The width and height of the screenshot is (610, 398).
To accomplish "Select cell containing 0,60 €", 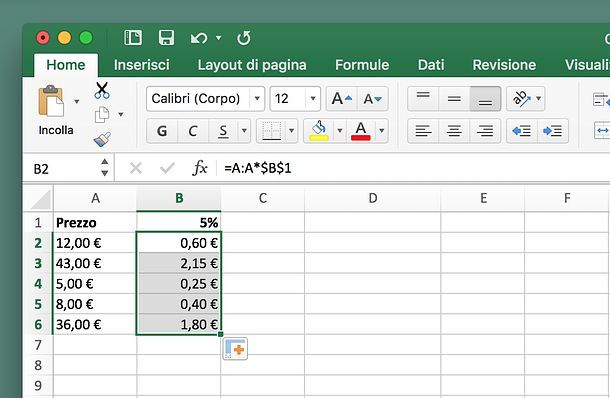I will click(179, 243).
